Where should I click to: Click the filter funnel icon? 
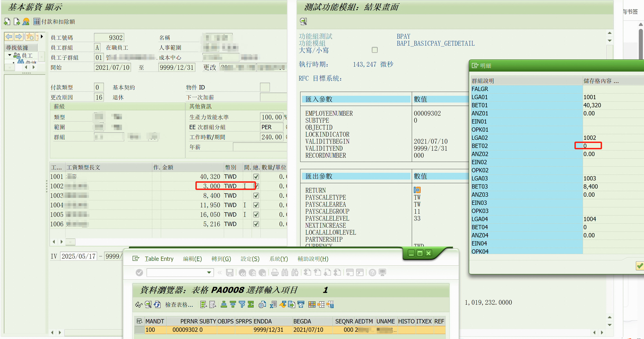[x=242, y=304]
